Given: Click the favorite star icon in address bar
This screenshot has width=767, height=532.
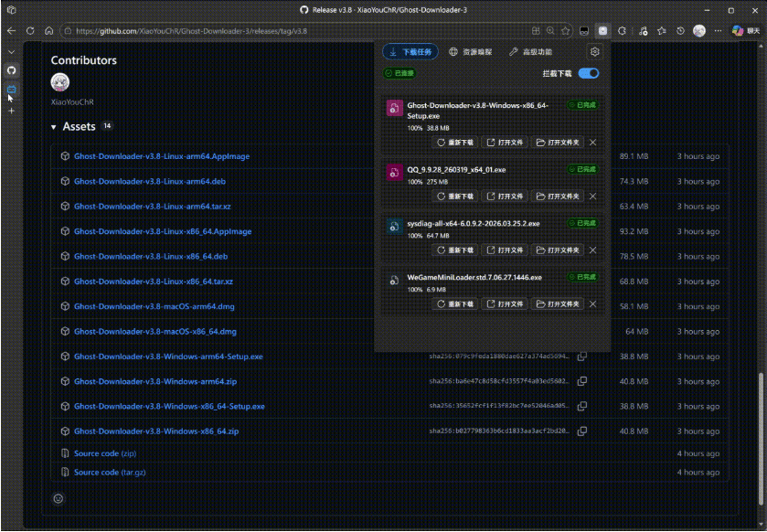Looking at the screenshot, I should (x=566, y=31).
